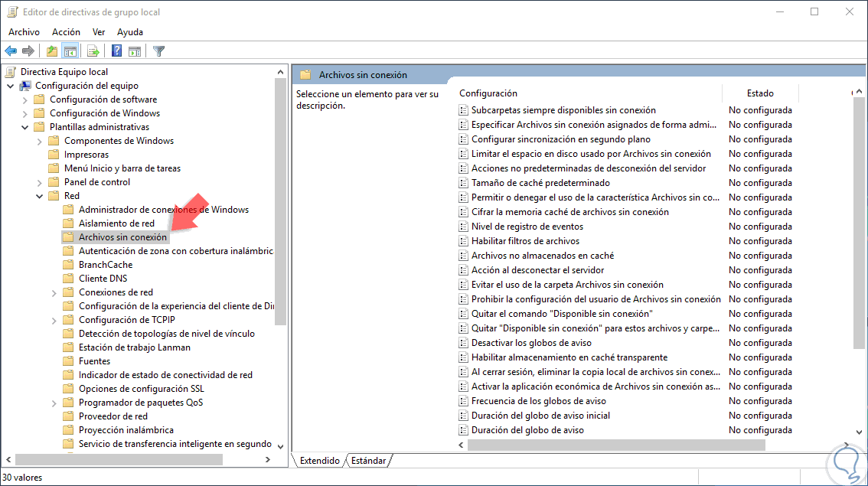
Task: Export the policy list using the export toolbar icon
Action: (x=91, y=51)
